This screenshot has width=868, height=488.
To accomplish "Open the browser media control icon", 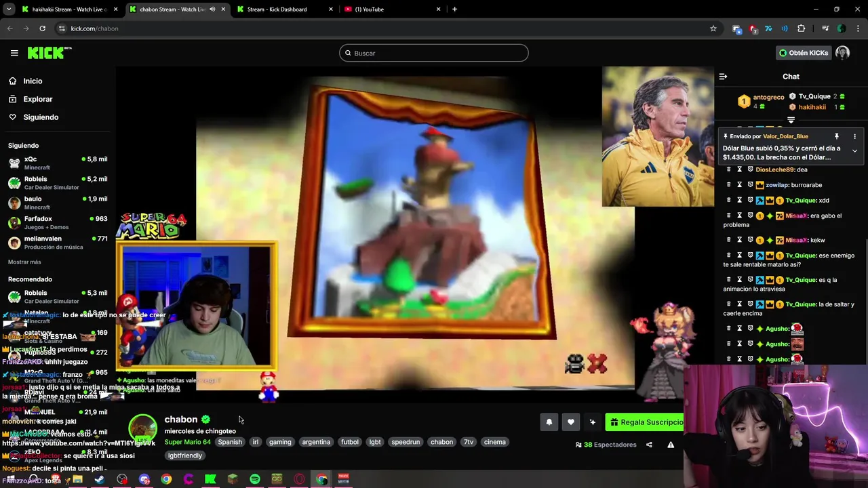I will pyautogui.click(x=825, y=28).
